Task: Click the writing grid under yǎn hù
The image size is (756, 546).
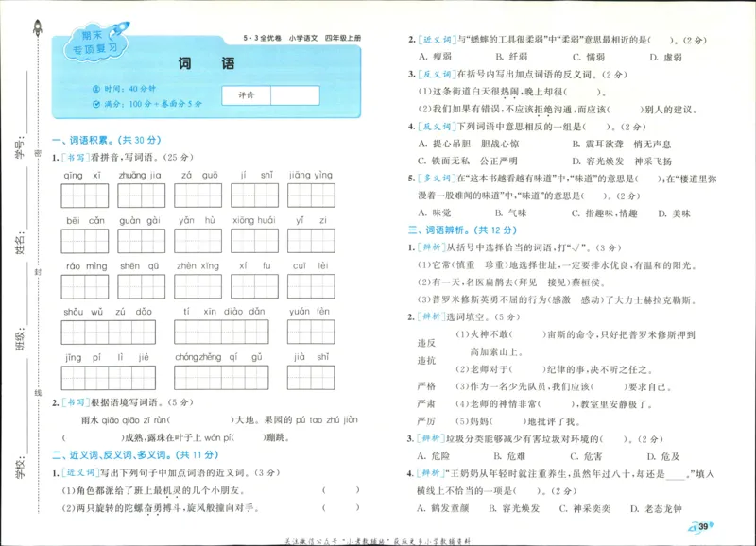Action: (x=198, y=241)
